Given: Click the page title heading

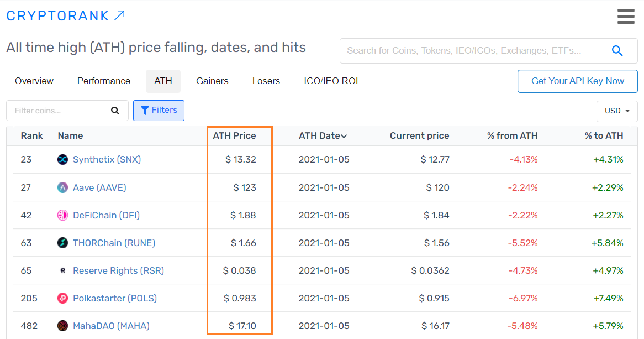Looking at the screenshot, I should click(156, 48).
